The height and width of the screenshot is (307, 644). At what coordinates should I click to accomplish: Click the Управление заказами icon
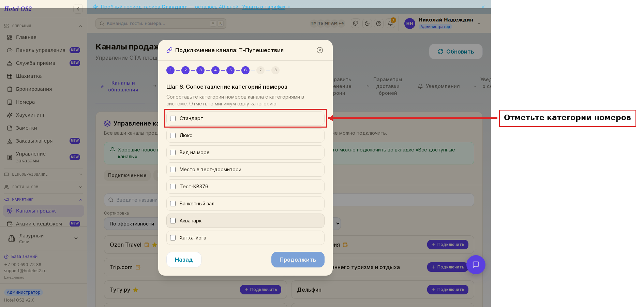pos(10,157)
